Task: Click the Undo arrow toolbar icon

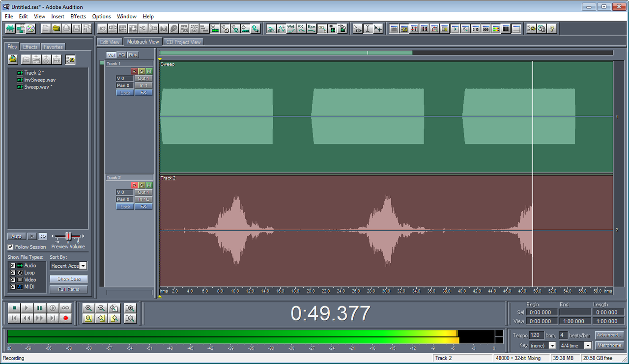Action: point(102,28)
